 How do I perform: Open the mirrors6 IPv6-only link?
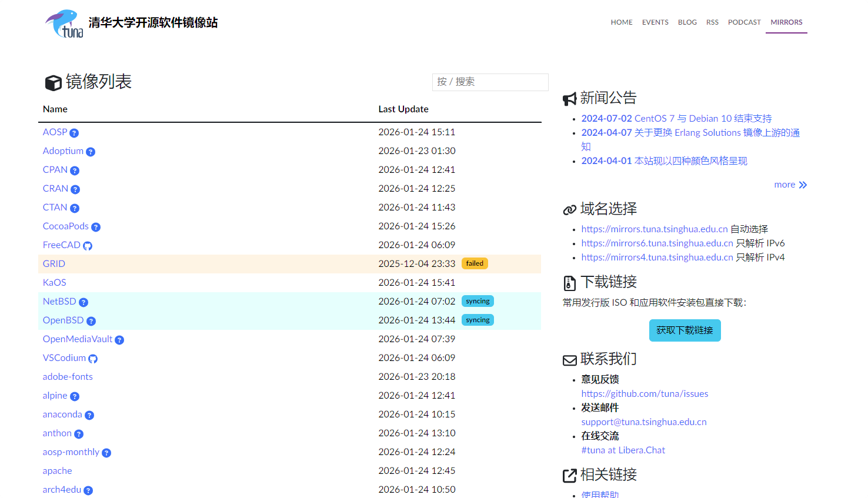[657, 243]
